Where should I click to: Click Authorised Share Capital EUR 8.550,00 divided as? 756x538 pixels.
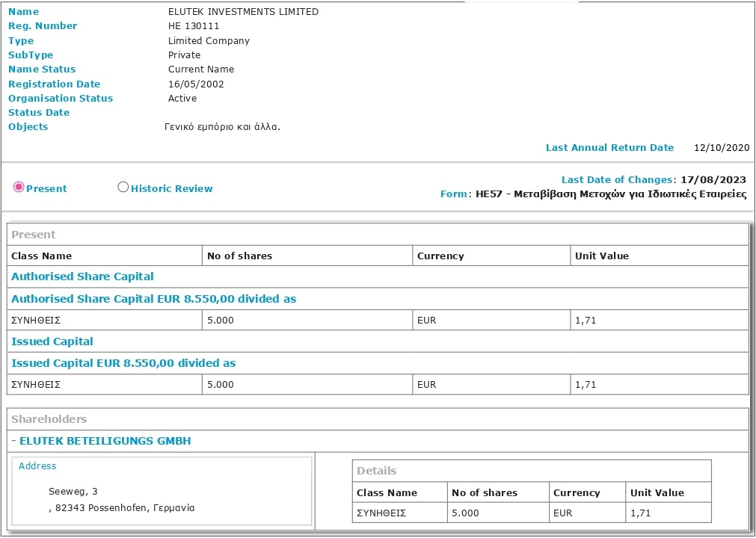click(x=153, y=299)
